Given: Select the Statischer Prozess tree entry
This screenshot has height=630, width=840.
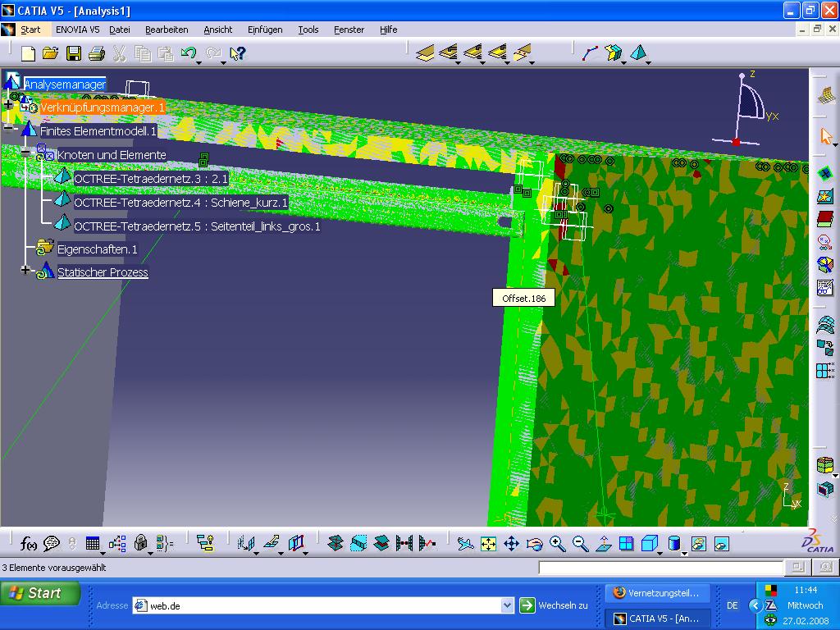Looking at the screenshot, I should (x=103, y=272).
